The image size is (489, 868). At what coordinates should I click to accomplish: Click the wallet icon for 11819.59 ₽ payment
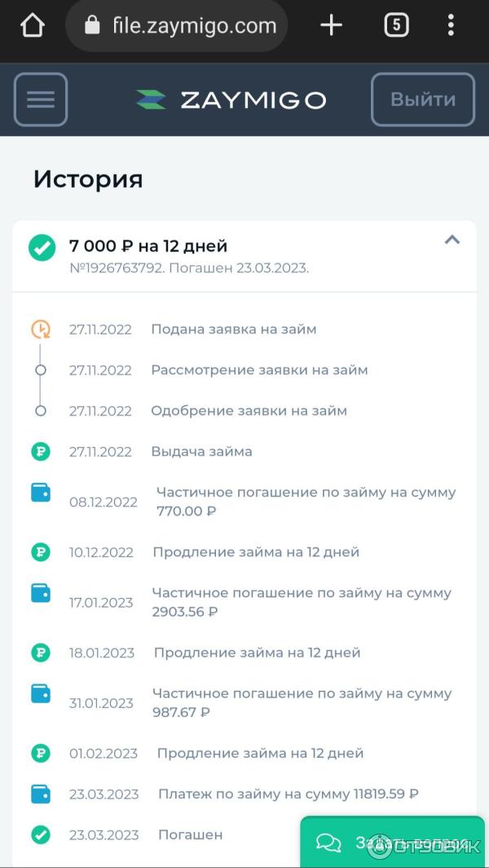pyautogui.click(x=41, y=794)
